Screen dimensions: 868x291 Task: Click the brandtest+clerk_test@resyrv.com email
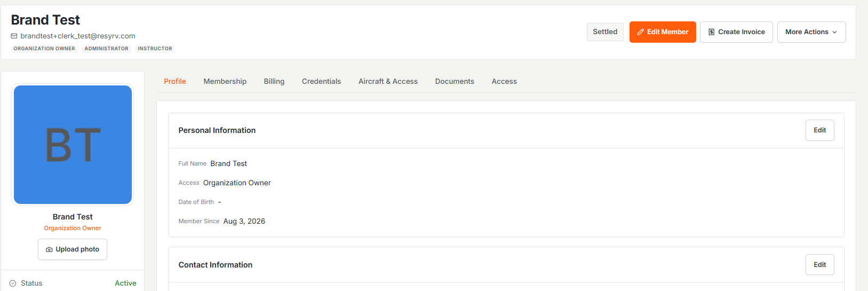coord(78,36)
